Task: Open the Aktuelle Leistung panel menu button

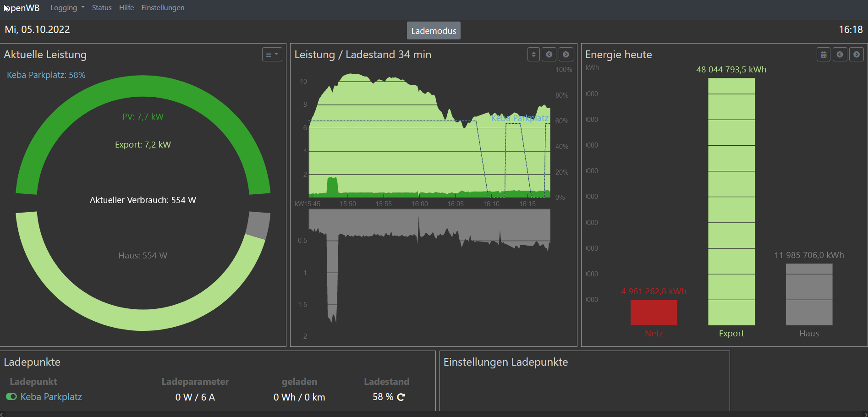Action: pyautogui.click(x=272, y=55)
